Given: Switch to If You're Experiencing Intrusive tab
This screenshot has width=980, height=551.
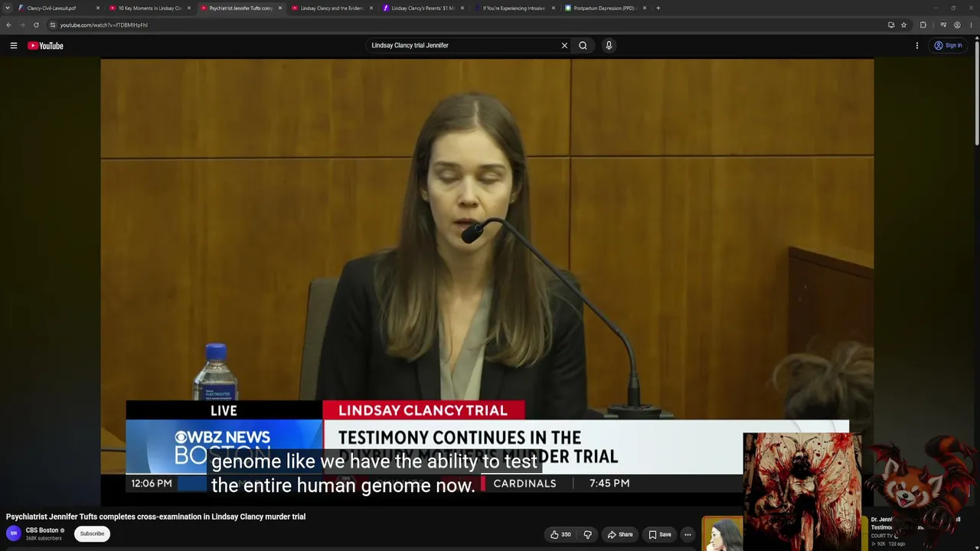Looking at the screenshot, I should [x=514, y=8].
